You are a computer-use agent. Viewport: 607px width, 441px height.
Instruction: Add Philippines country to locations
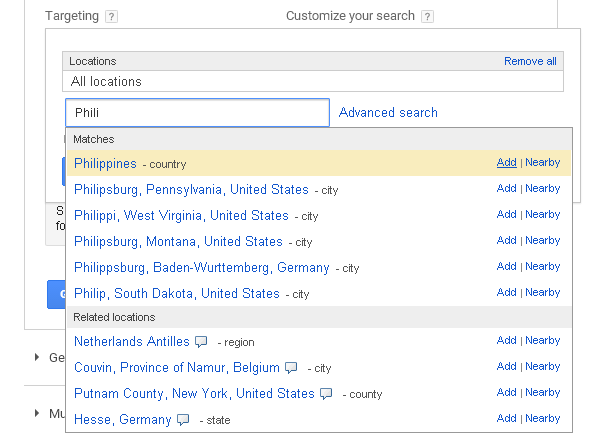point(506,163)
